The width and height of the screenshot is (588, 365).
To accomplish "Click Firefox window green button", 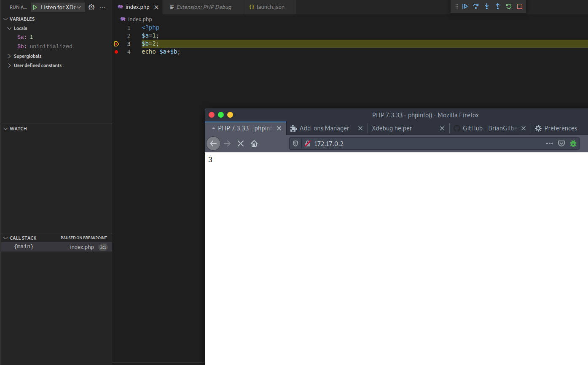I will click(x=221, y=115).
